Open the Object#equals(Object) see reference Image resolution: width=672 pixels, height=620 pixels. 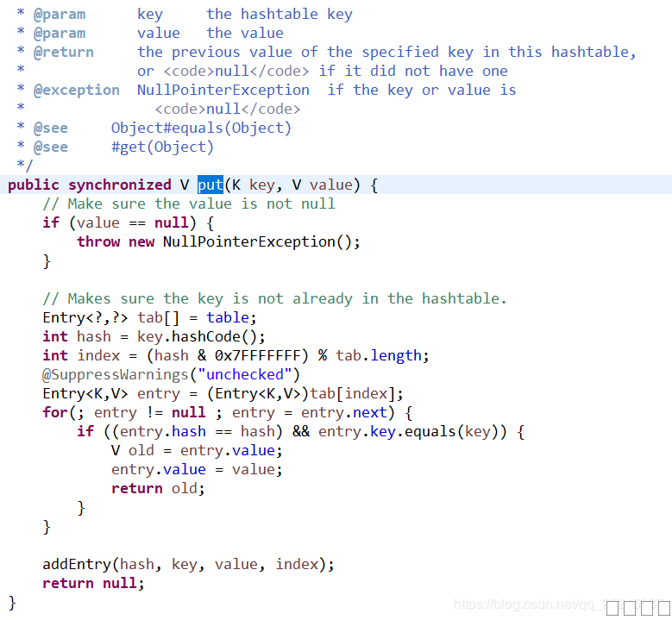pos(201,128)
